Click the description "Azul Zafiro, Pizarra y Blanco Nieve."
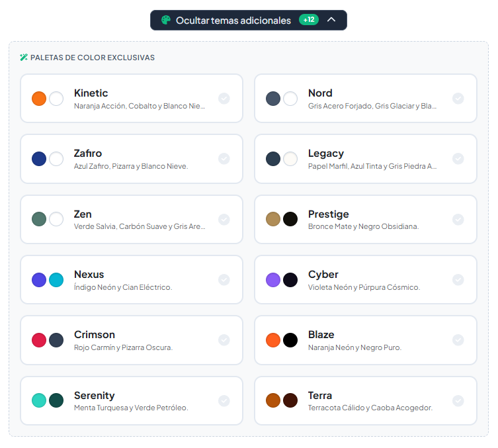This screenshot has height=448, width=498. 131,166
